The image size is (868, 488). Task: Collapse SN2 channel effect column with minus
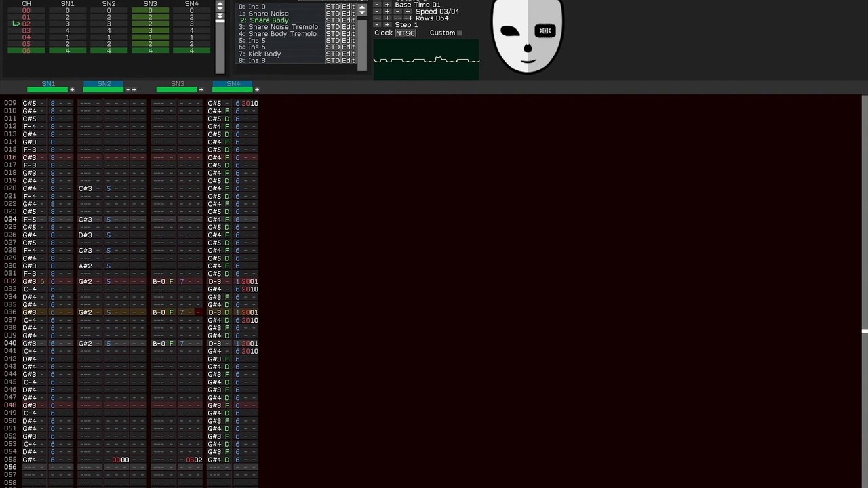(127, 89)
